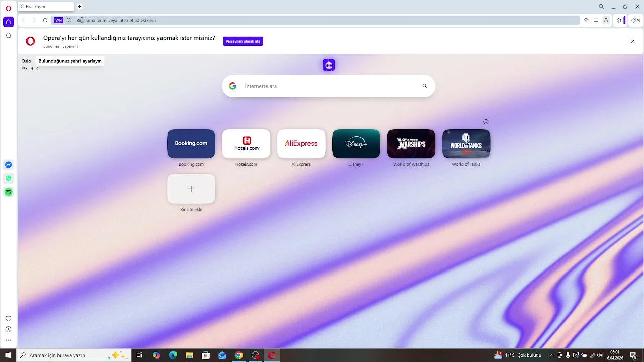Open the Windows Start menu
The image size is (644, 362).
tap(8, 355)
